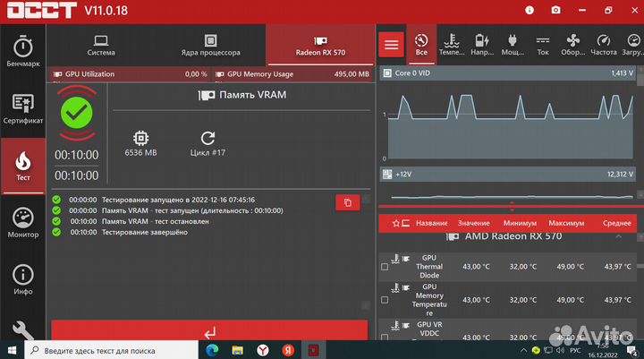Filter sensors by Обор... fan speed

click(x=573, y=45)
